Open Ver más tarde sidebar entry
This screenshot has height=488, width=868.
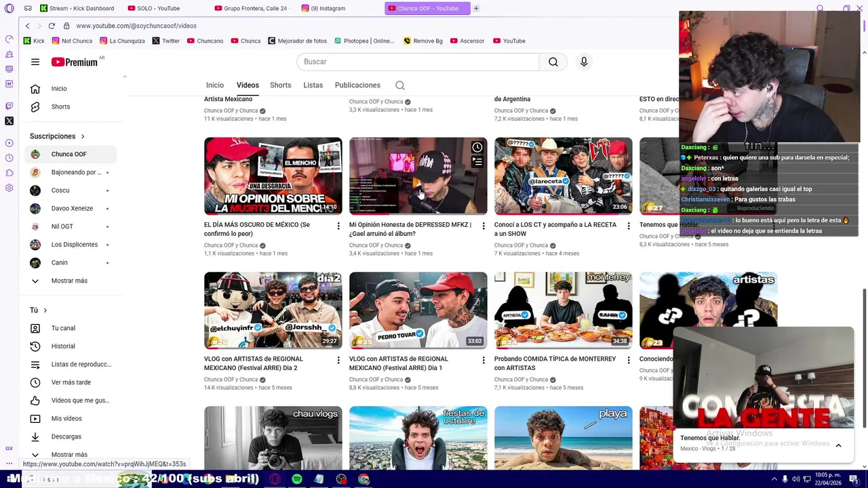(x=71, y=382)
